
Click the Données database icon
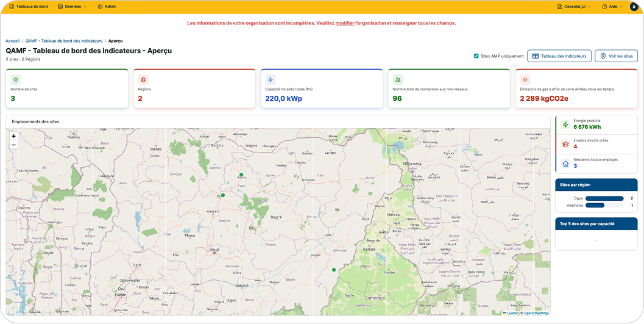(60, 7)
